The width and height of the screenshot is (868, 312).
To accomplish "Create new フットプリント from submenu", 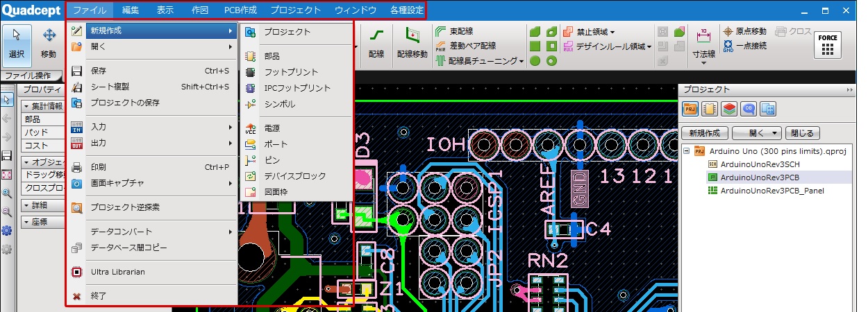I will 297,72.
